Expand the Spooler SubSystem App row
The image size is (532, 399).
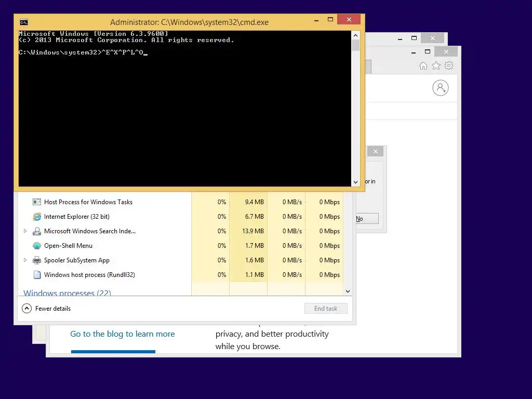tap(25, 260)
